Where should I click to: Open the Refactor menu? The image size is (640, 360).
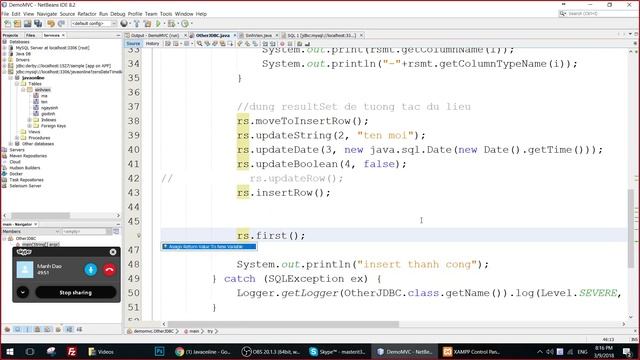tap(87, 14)
